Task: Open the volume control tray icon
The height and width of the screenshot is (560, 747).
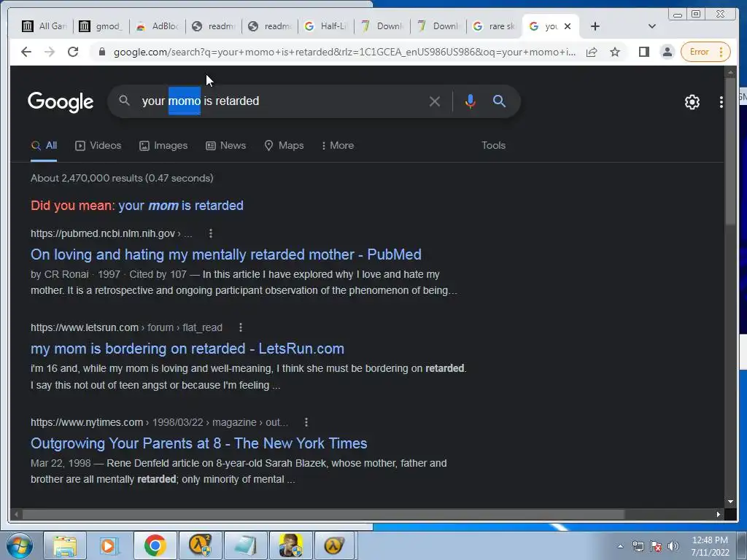Action: 673,546
